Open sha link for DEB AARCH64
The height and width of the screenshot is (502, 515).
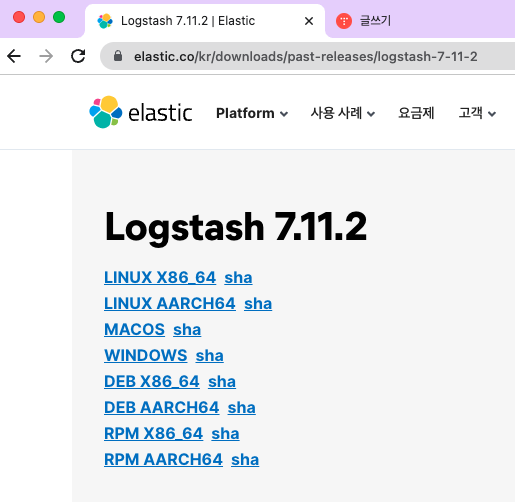tap(242, 408)
